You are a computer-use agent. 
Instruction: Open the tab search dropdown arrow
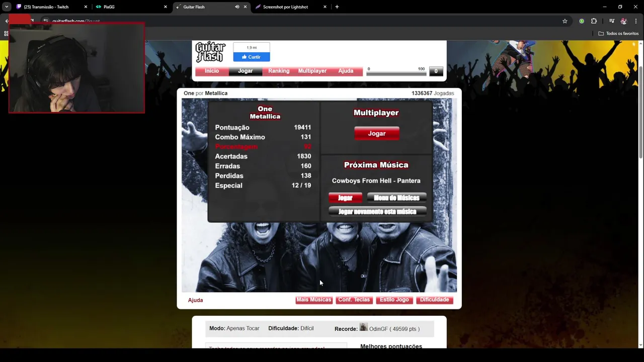7,7
